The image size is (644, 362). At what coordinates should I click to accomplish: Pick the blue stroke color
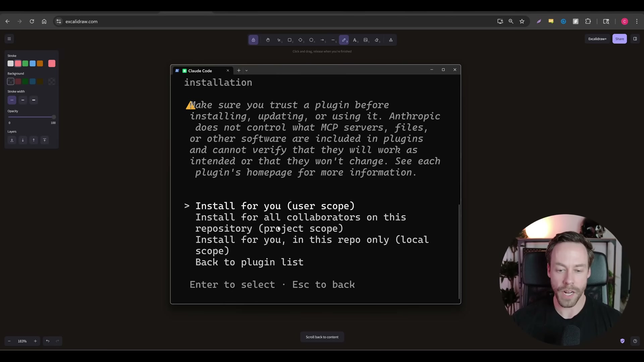point(33,64)
